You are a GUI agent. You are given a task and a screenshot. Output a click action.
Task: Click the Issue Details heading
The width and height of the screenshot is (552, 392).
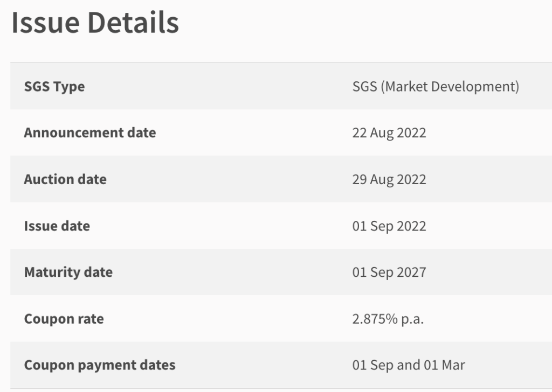point(95,23)
